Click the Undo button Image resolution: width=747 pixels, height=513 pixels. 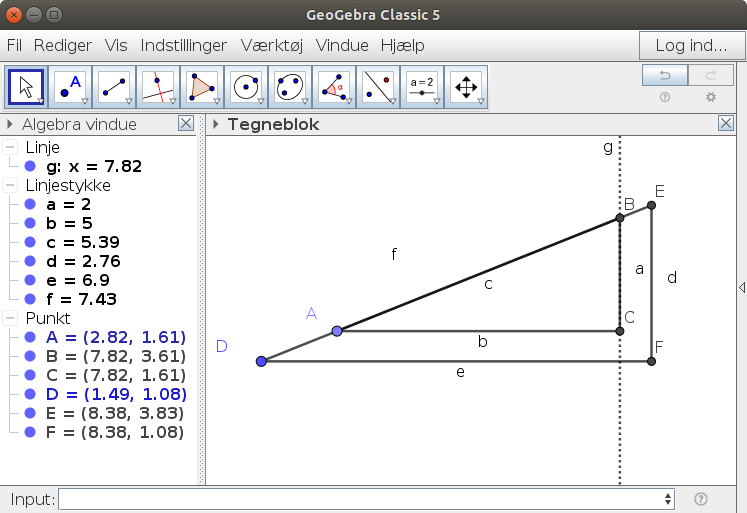point(665,75)
